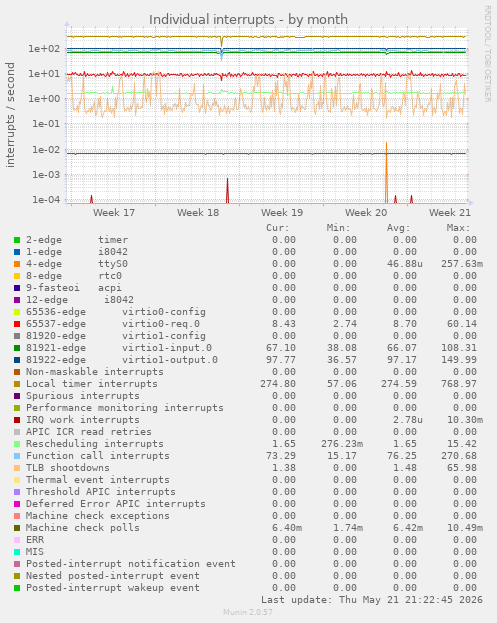Click the Last update timestamp text

pos(371,600)
